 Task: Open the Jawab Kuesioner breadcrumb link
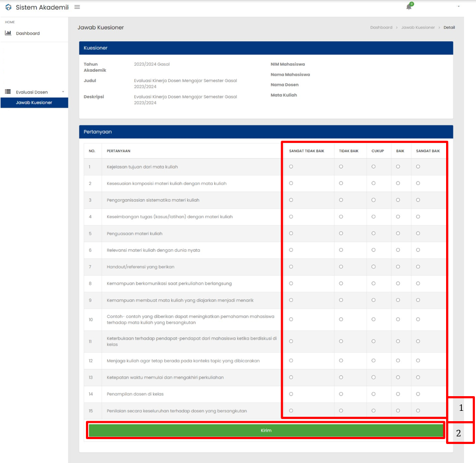(418, 27)
